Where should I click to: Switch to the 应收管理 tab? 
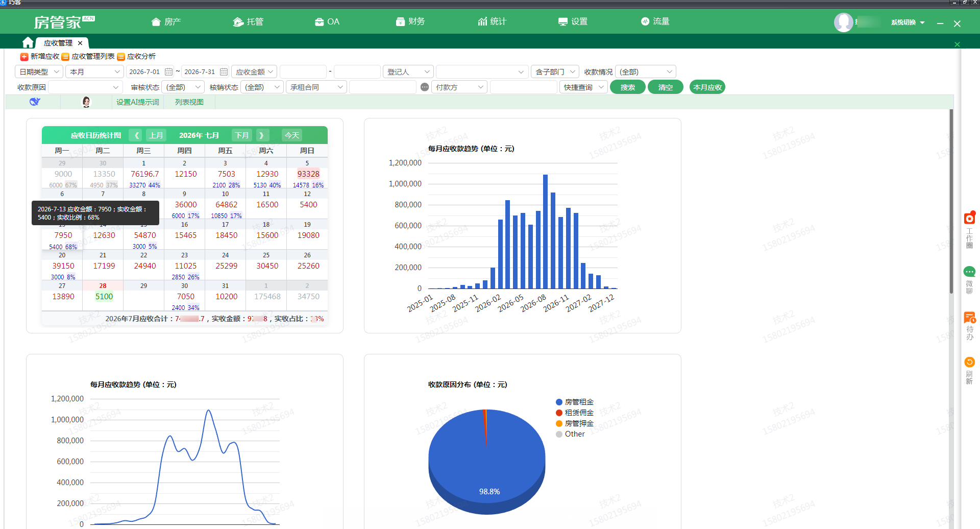58,43
